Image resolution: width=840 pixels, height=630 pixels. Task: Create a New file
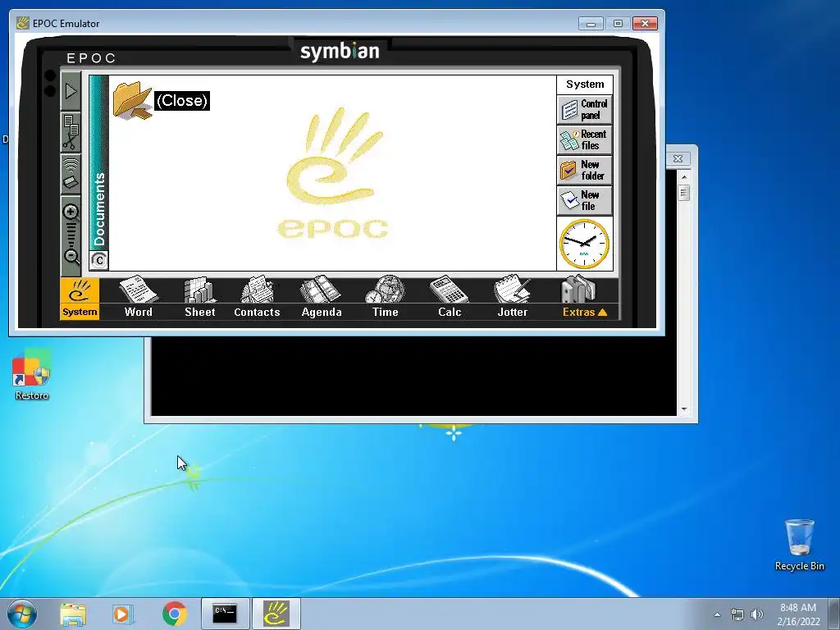click(584, 201)
